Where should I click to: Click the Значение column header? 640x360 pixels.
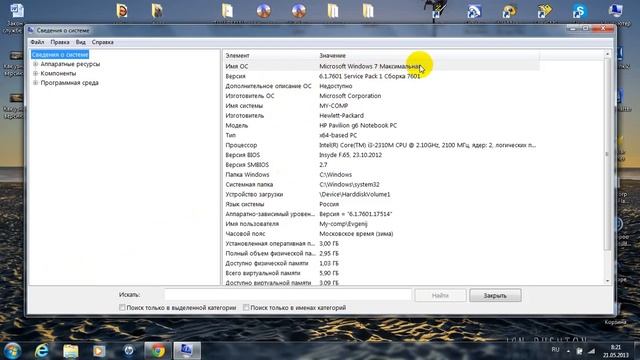428,55
